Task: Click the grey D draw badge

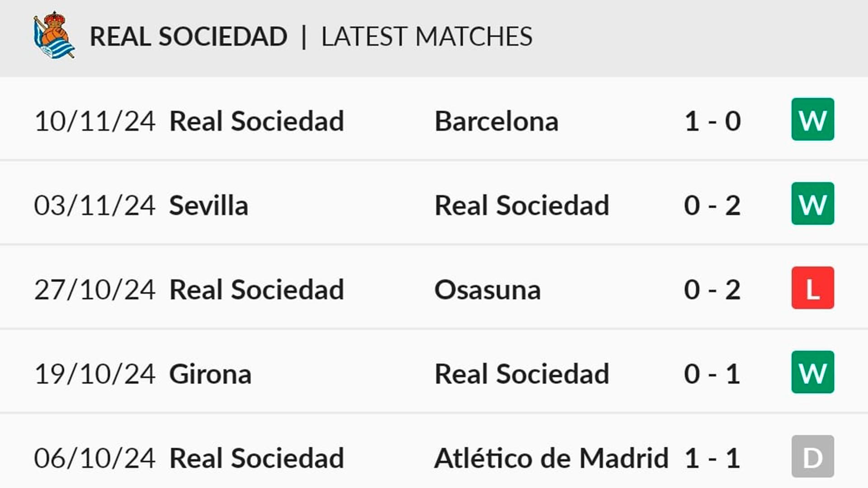Action: point(812,456)
